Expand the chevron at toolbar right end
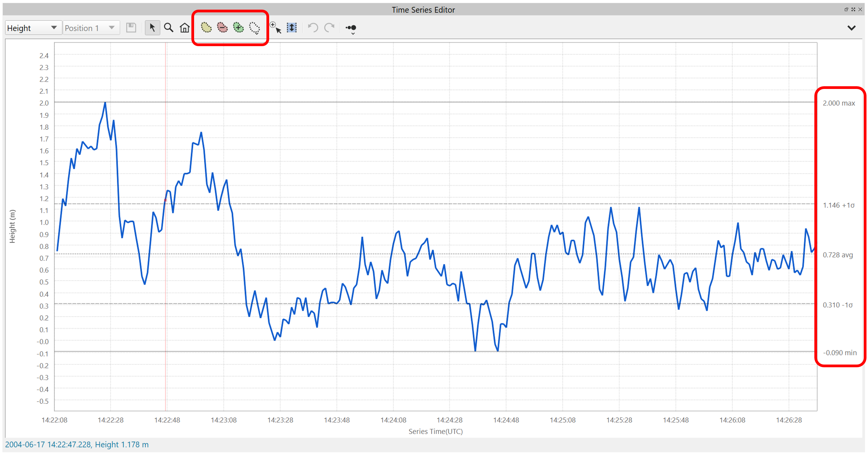The height and width of the screenshot is (455, 868). 851,28
